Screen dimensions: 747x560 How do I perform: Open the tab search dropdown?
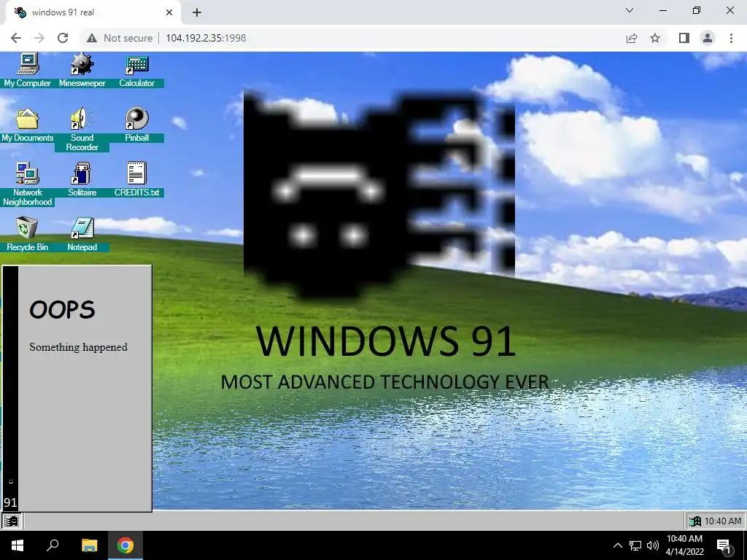[630, 10]
